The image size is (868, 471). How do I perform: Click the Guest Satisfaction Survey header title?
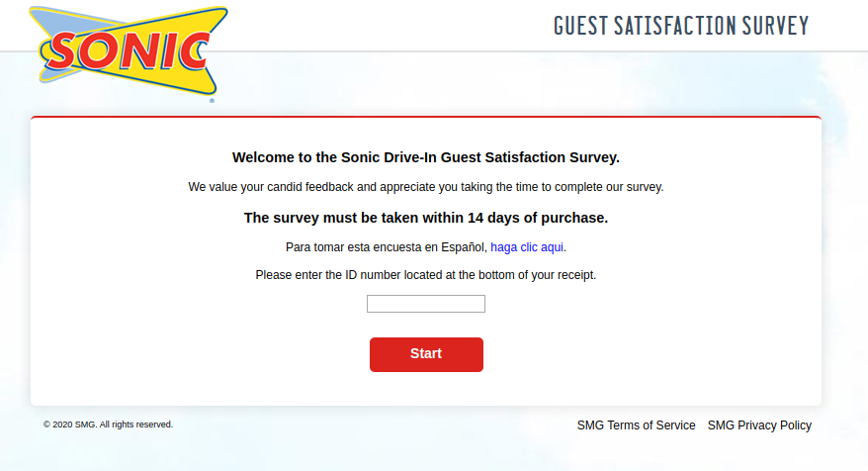coord(680,26)
